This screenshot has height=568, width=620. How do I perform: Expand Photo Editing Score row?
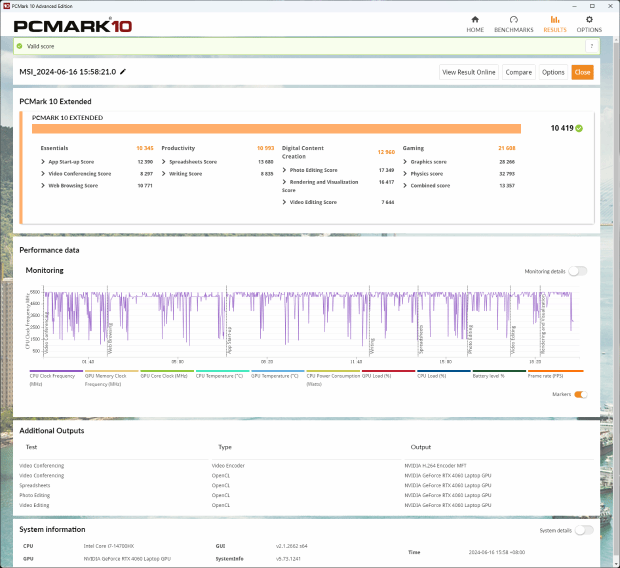(284, 170)
